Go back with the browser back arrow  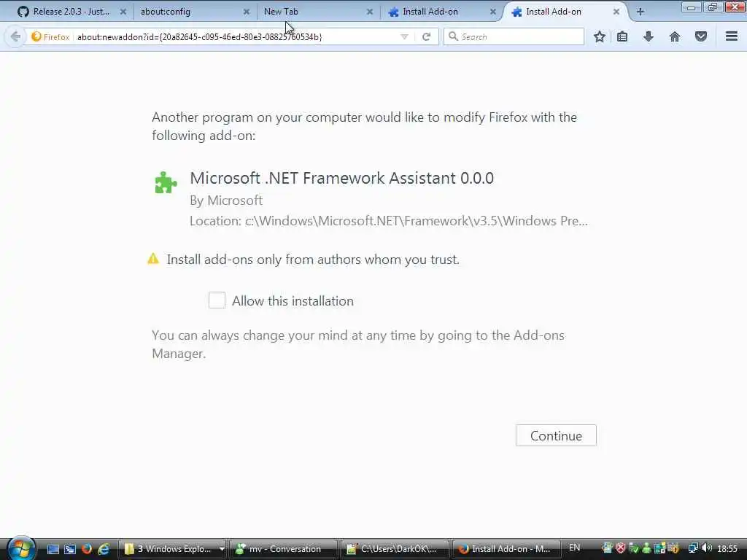click(15, 36)
